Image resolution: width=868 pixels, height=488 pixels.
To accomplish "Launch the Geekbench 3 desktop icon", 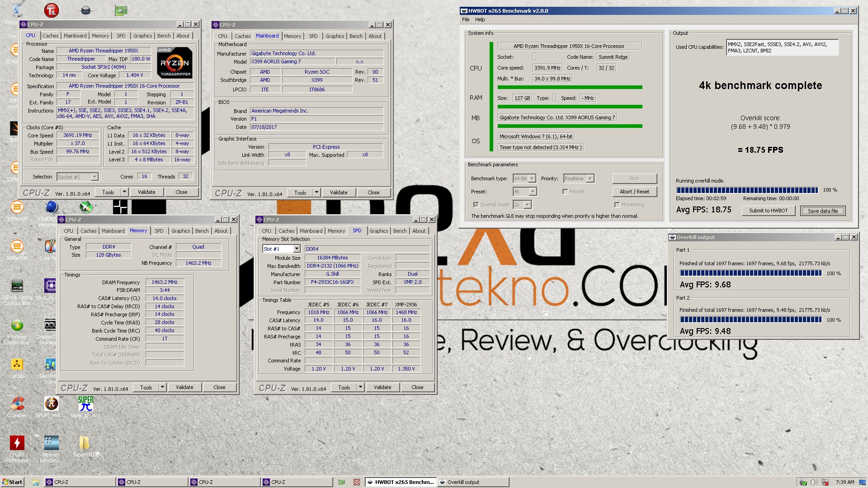I will click(50, 371).
